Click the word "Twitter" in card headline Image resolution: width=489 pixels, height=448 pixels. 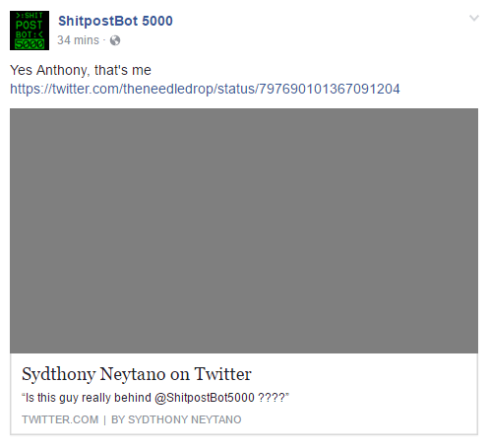point(223,374)
